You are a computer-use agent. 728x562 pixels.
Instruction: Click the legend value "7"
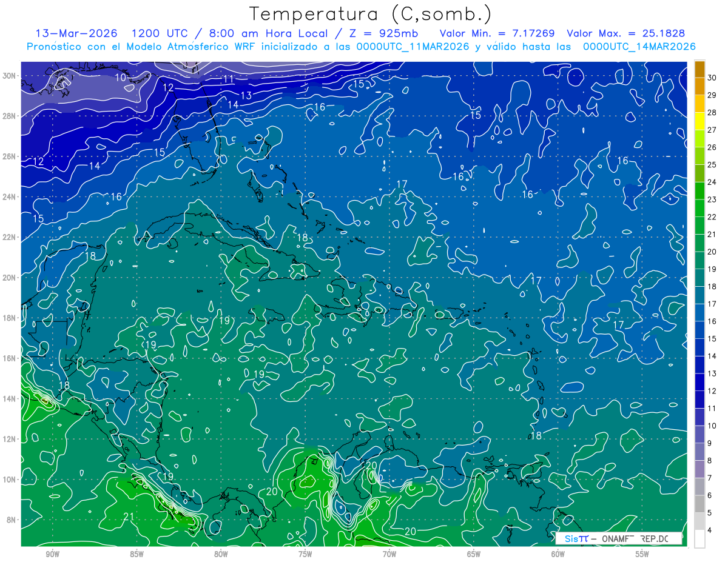click(x=710, y=478)
